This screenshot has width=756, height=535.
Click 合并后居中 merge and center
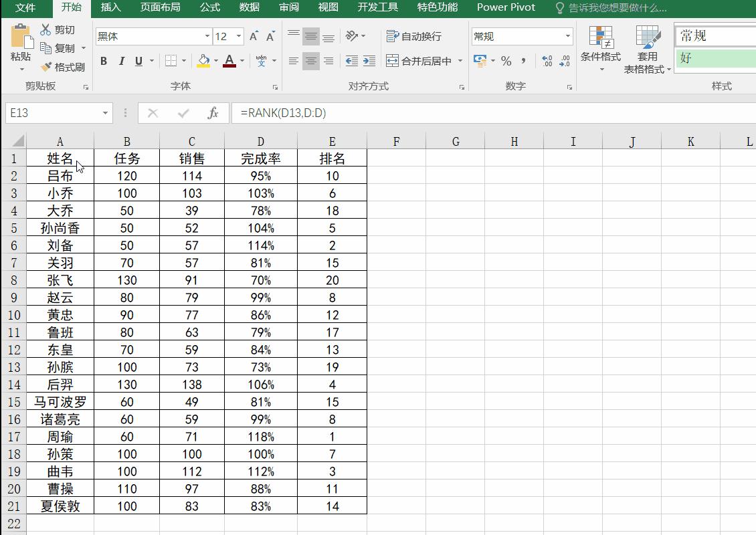point(419,62)
